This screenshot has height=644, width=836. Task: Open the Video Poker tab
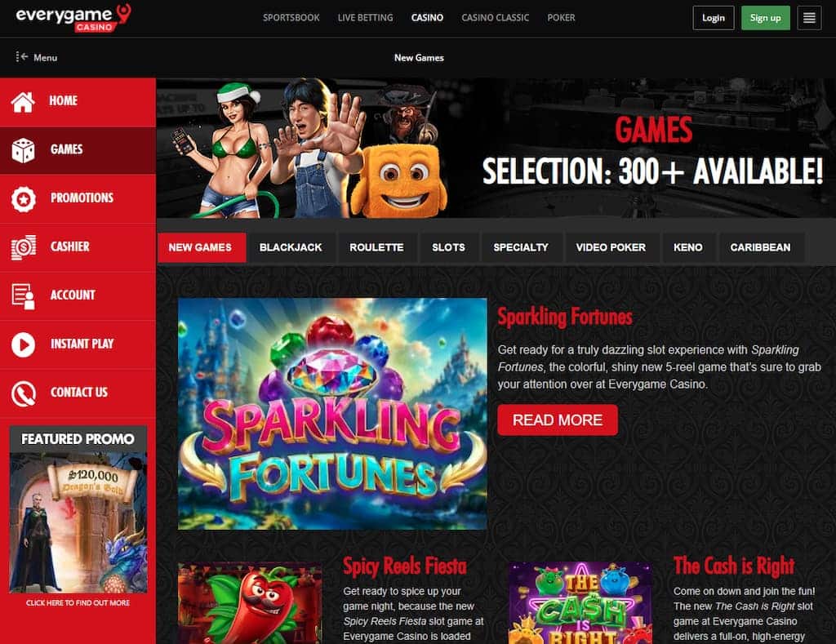[611, 247]
